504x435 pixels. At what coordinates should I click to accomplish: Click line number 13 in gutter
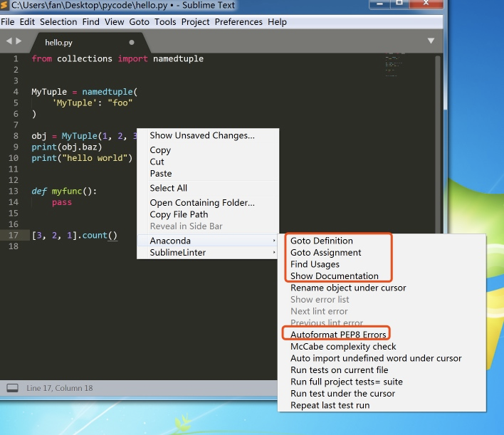click(14, 192)
